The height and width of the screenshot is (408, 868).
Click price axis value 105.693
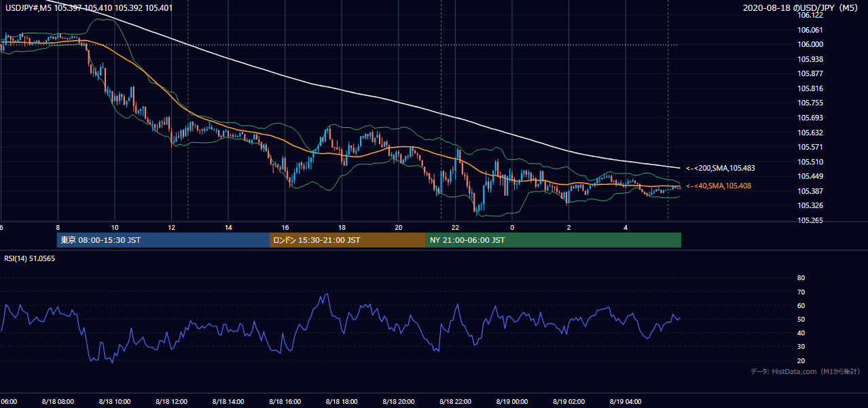pos(810,118)
